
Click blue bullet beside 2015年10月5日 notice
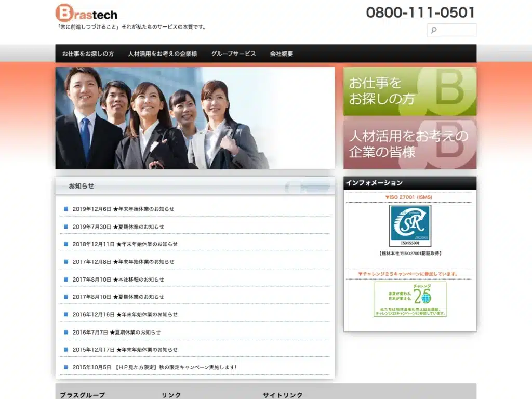pyautogui.click(x=66, y=367)
